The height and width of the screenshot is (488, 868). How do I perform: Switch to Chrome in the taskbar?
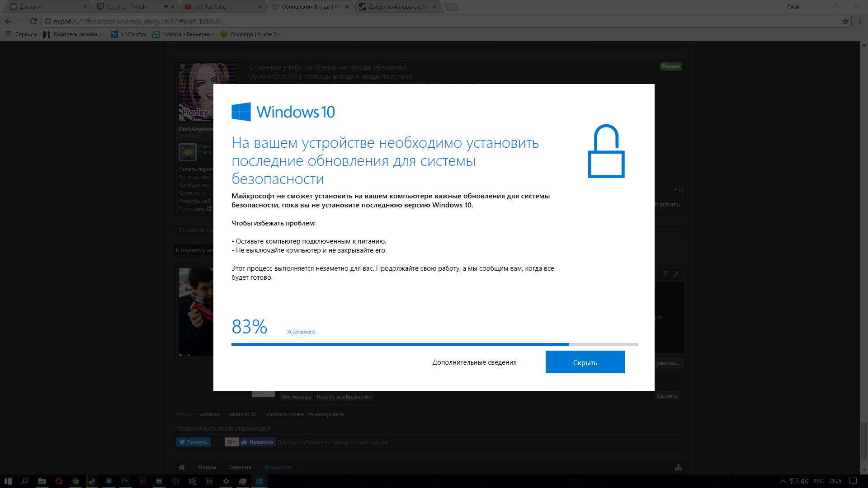75,481
